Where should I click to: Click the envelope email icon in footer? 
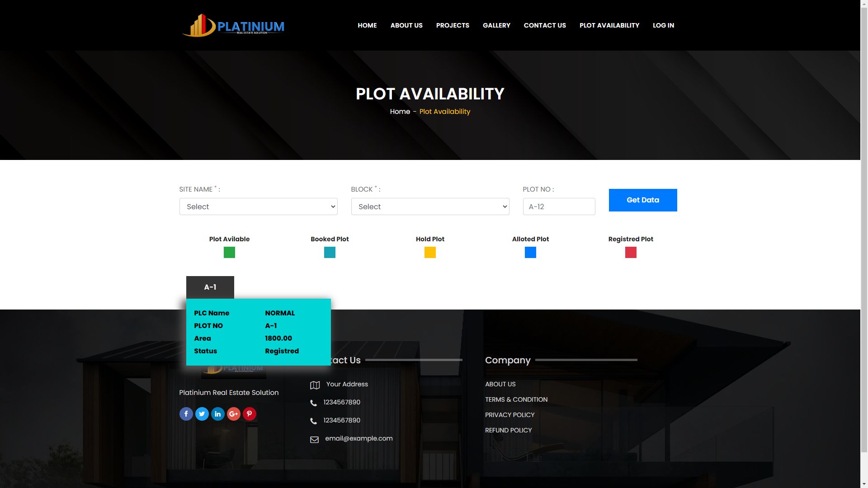(x=314, y=439)
